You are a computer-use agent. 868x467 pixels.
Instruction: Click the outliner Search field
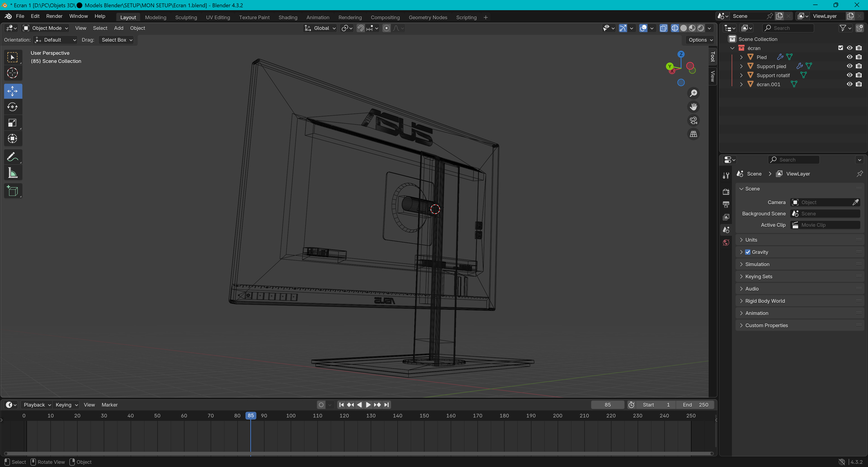[x=788, y=28]
